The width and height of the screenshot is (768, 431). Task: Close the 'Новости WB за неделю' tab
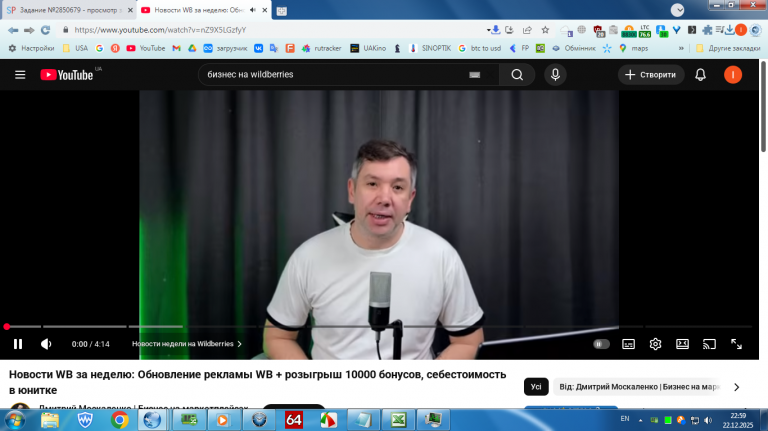pos(264,10)
